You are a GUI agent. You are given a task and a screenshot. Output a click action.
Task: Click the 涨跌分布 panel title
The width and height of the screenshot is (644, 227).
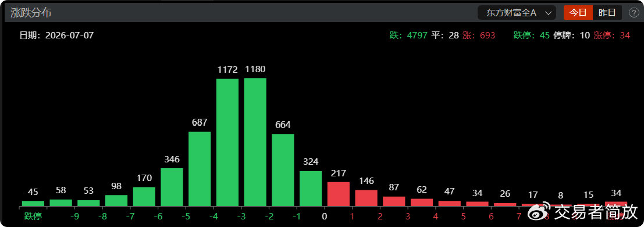point(31,13)
